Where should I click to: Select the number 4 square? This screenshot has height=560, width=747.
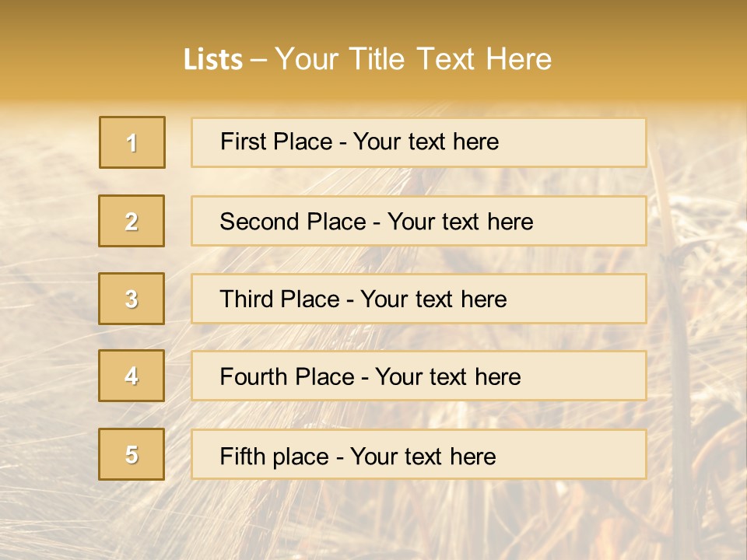pos(132,376)
